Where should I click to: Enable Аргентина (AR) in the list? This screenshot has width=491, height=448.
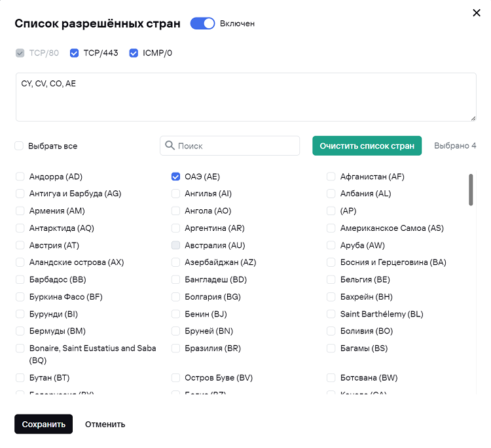coord(175,228)
